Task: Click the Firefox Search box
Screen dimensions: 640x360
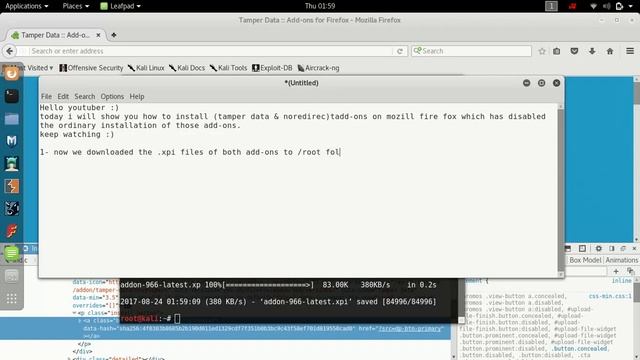Action: 471,51
